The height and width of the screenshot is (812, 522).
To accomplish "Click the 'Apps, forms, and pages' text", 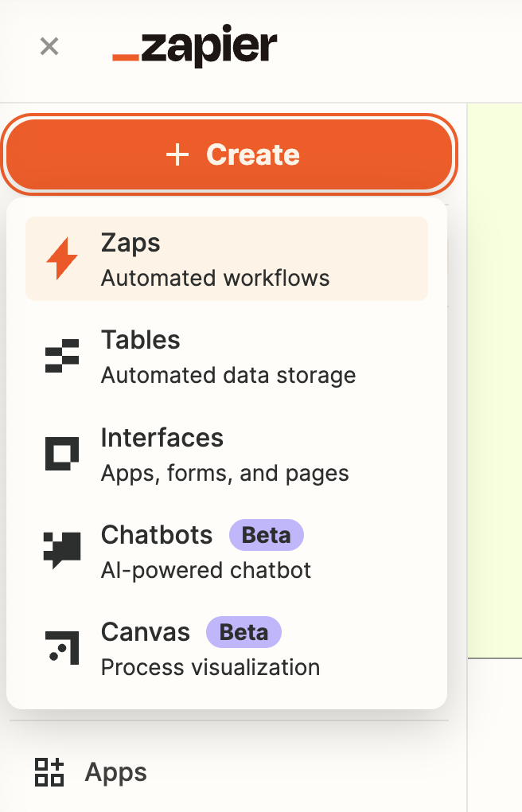I will pyautogui.click(x=224, y=474).
